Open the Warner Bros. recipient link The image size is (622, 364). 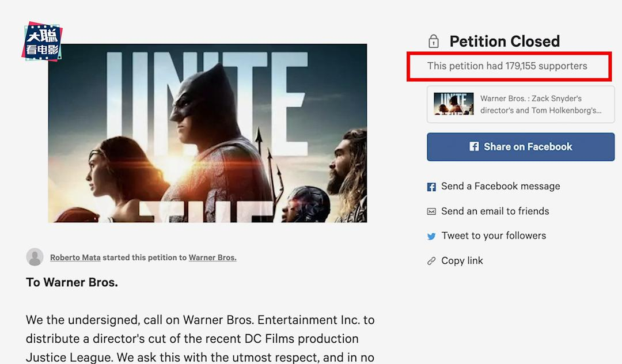pyautogui.click(x=213, y=257)
